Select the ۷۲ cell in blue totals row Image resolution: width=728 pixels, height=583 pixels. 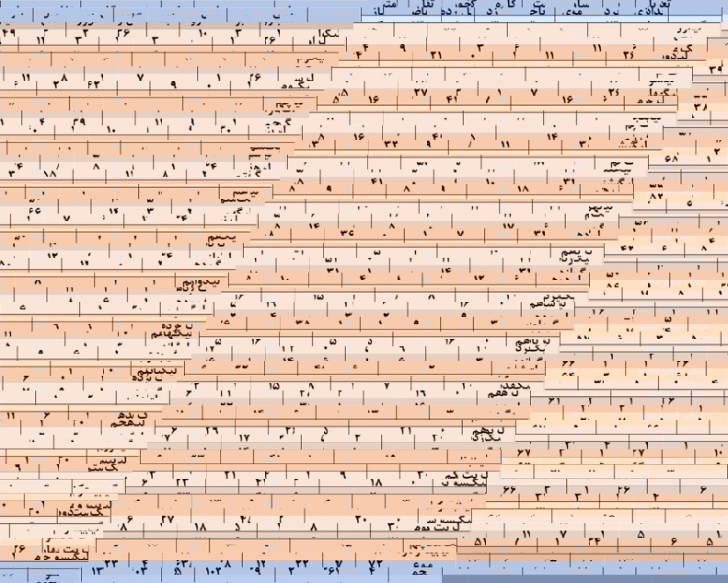376,563
